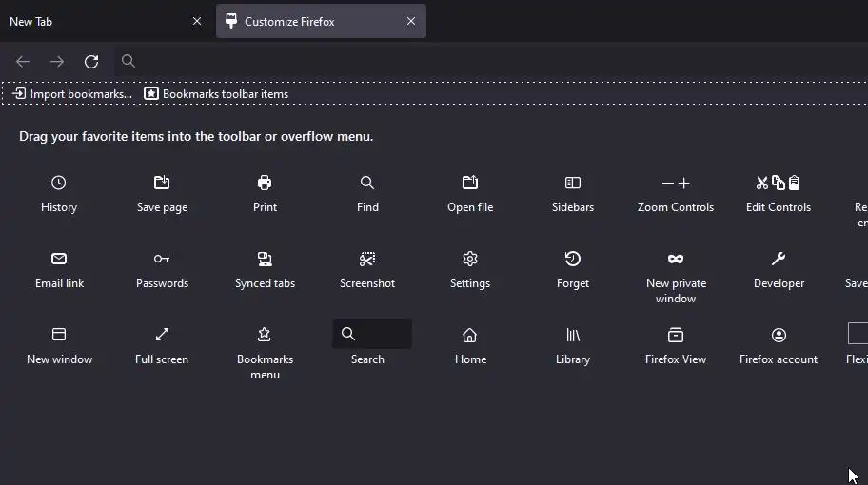The width and height of the screenshot is (868, 485).
Task: Select the Firefox View icon
Action: pyautogui.click(x=676, y=335)
